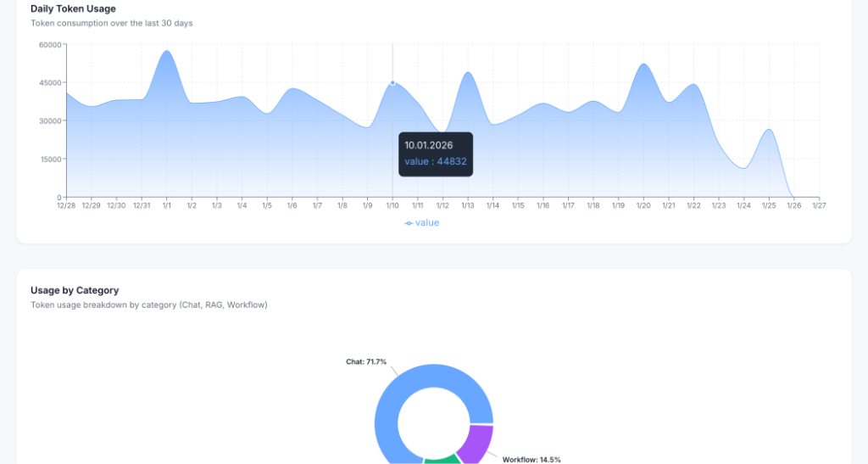Click the 15000 y-axis label

(x=52, y=159)
